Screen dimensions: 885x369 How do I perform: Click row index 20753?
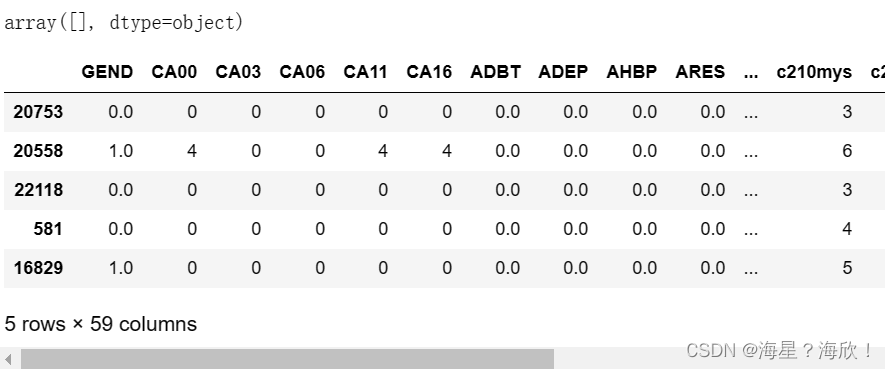[x=38, y=112]
